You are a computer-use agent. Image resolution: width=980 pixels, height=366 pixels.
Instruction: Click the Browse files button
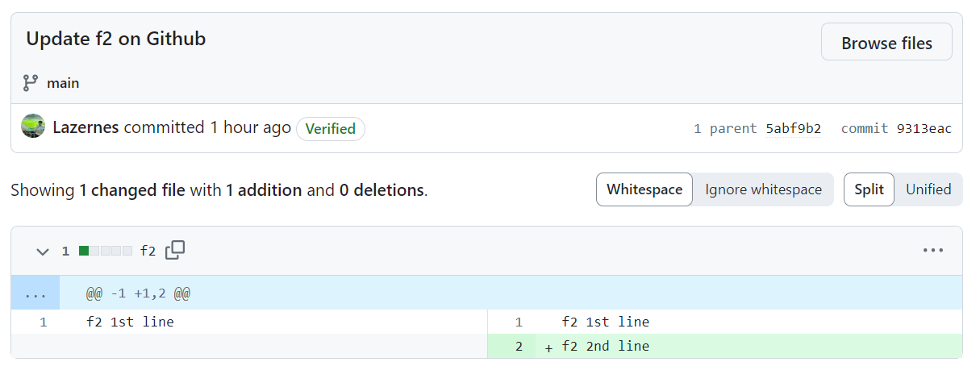point(886,42)
